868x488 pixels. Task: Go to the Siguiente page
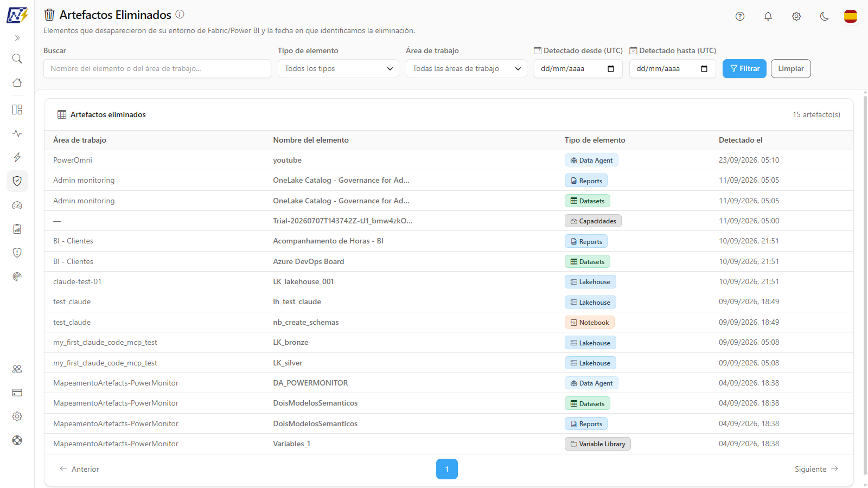816,469
